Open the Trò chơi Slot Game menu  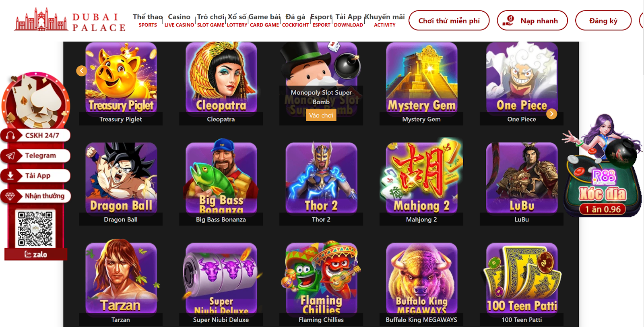tap(211, 20)
